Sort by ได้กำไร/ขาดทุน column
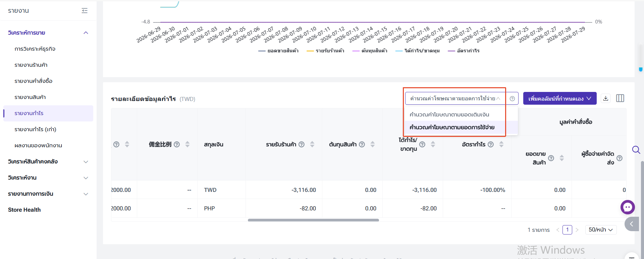The width and height of the screenshot is (644, 259). coord(433,144)
